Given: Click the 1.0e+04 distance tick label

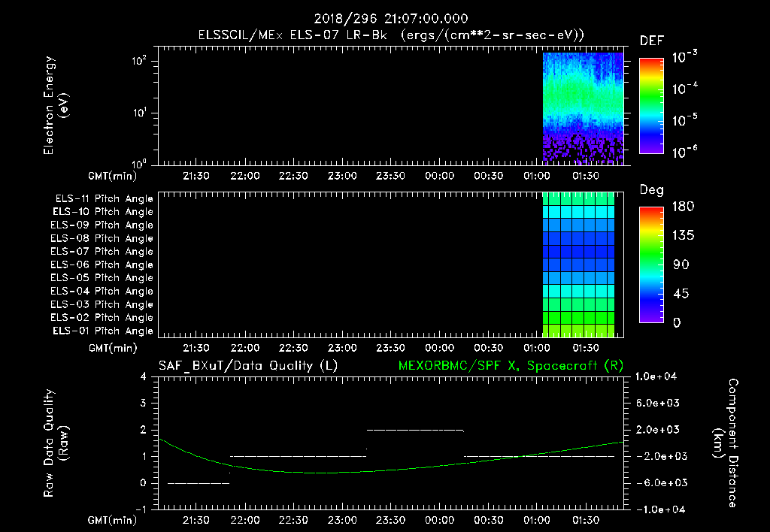Looking at the screenshot, I should click(x=656, y=376).
